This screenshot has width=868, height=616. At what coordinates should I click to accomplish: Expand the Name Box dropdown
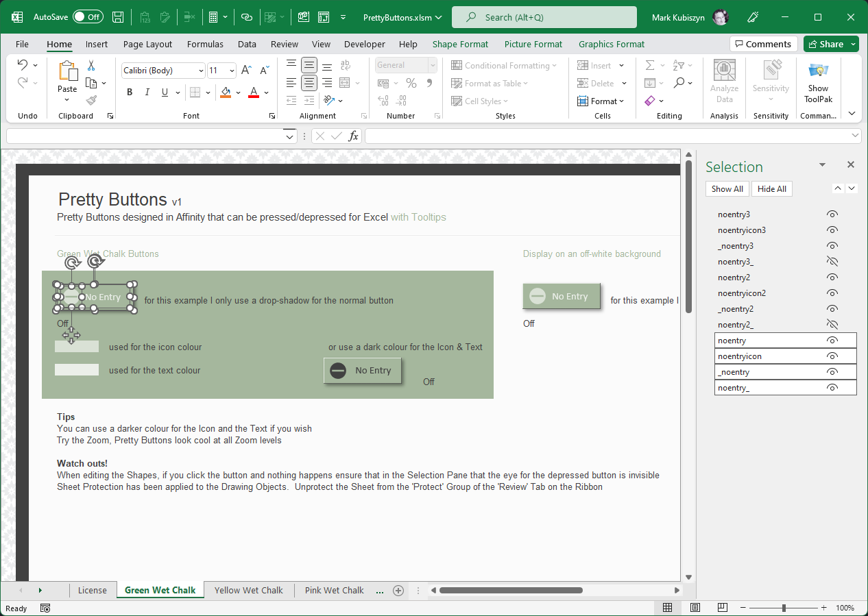289,136
